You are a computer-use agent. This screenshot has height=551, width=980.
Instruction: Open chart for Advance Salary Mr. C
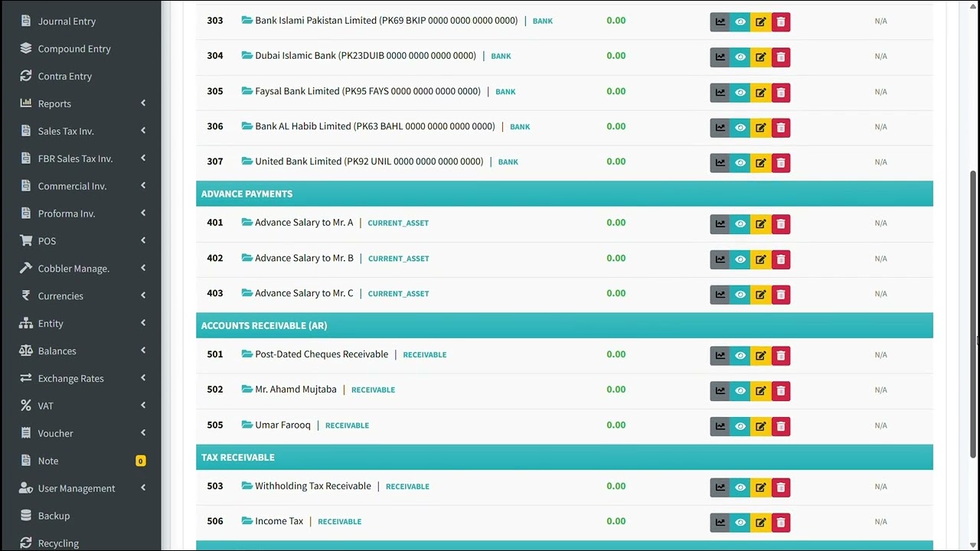720,295
